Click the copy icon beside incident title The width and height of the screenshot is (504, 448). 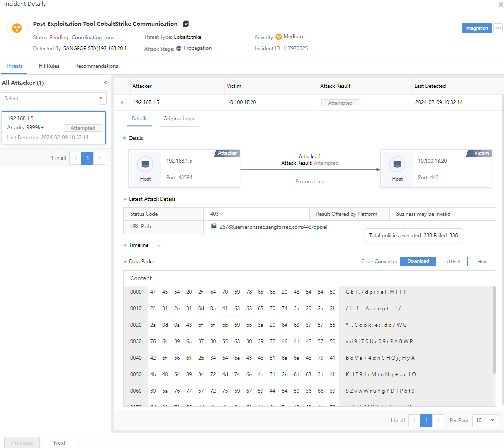point(186,24)
